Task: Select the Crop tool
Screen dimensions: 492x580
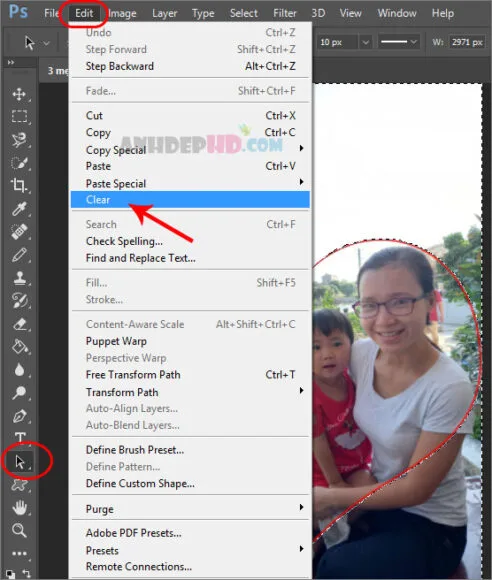Action: [19, 185]
